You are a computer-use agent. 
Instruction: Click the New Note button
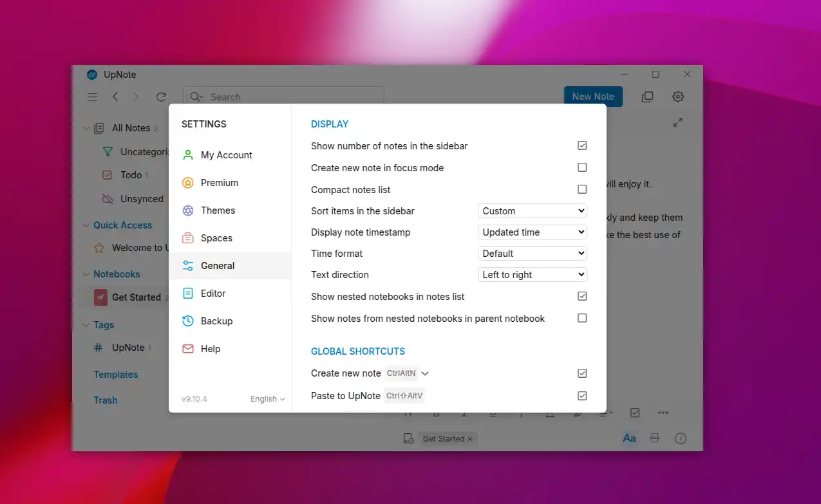pos(593,97)
